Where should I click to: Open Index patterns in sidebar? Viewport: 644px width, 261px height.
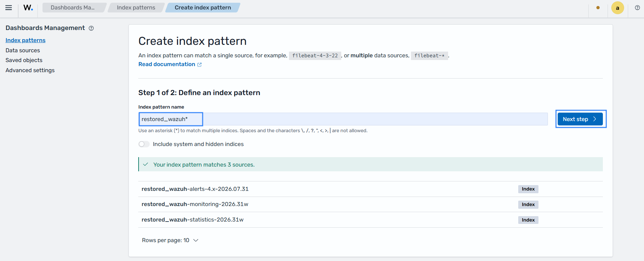tap(25, 40)
